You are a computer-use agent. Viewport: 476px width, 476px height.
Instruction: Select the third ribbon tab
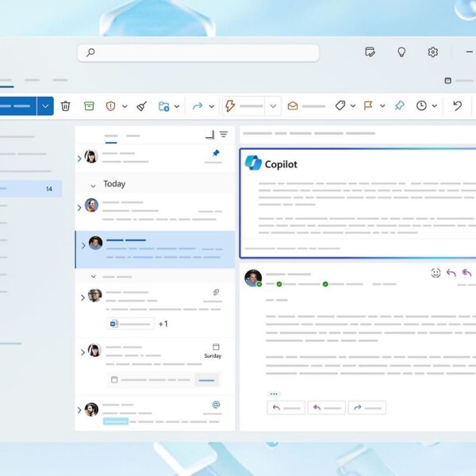[60, 80]
